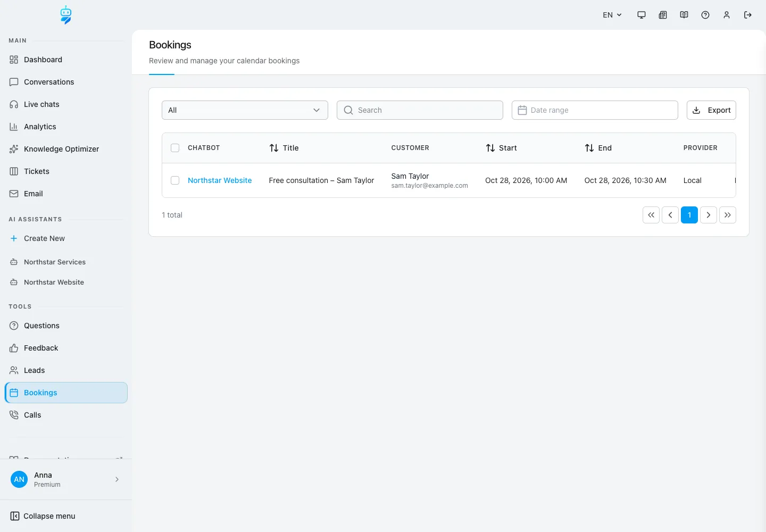Open Live chats in sidebar

coord(66,104)
